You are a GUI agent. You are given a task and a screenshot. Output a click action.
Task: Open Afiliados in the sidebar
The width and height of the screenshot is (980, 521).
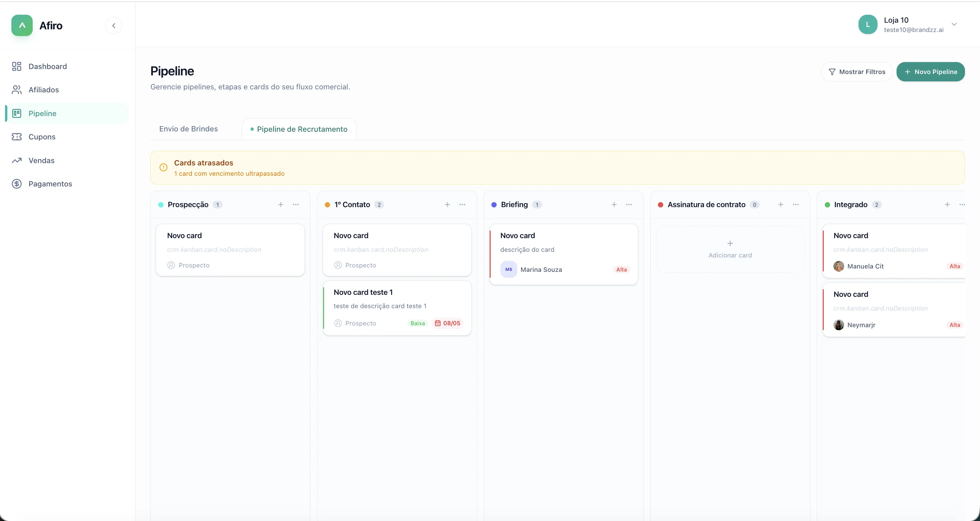[66, 90]
